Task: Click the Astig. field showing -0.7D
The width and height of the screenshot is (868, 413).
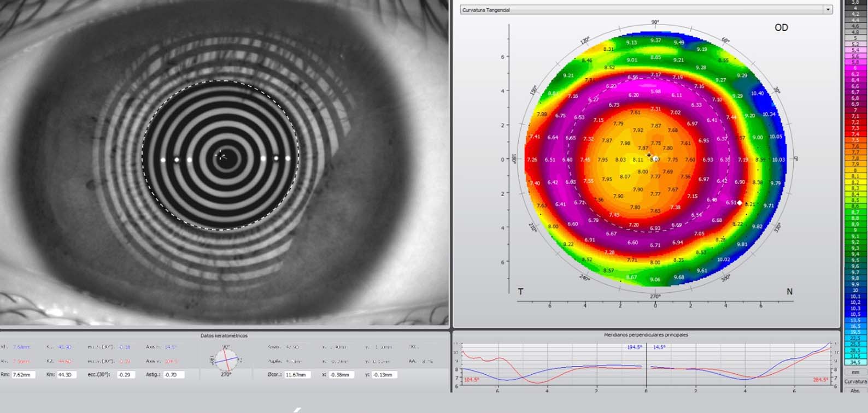Action: pos(174,375)
